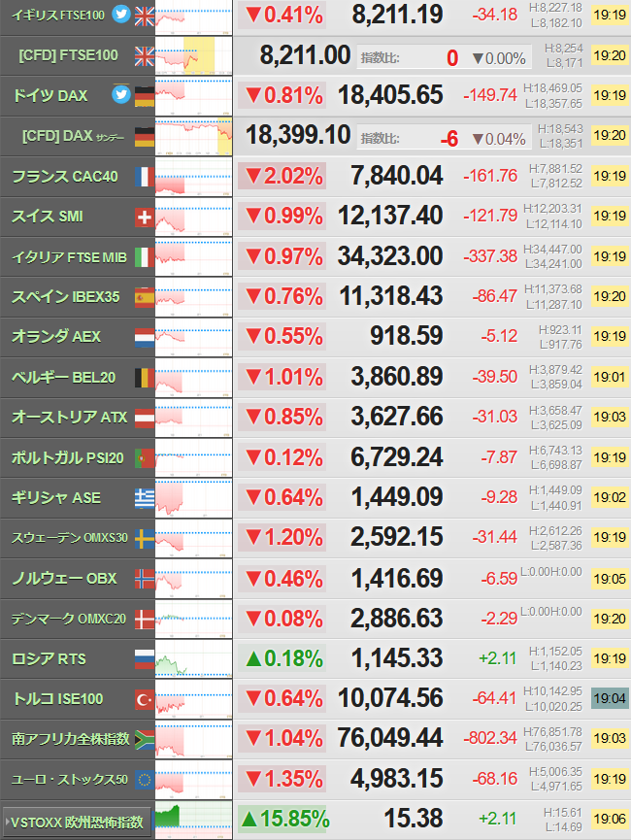
Task: Open the [CFD] FTSE100 link
Action: pos(68,55)
